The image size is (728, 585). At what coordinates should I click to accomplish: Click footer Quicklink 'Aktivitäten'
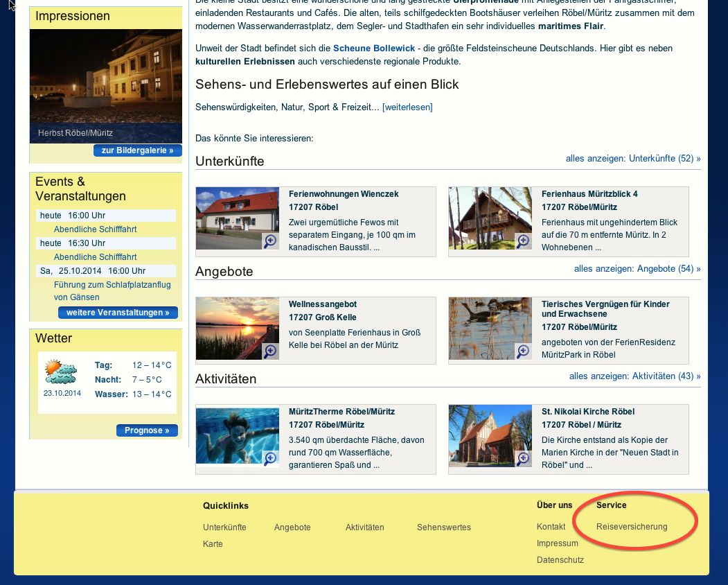pyautogui.click(x=364, y=527)
